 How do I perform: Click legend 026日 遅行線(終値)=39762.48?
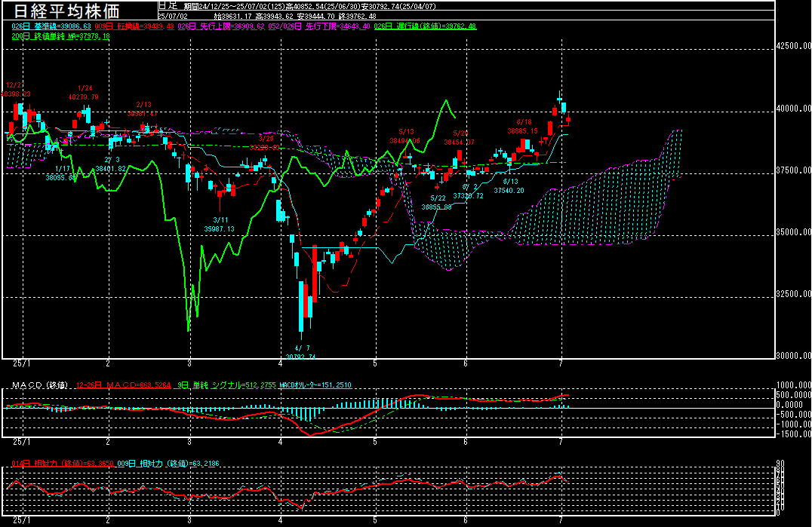(x=425, y=26)
